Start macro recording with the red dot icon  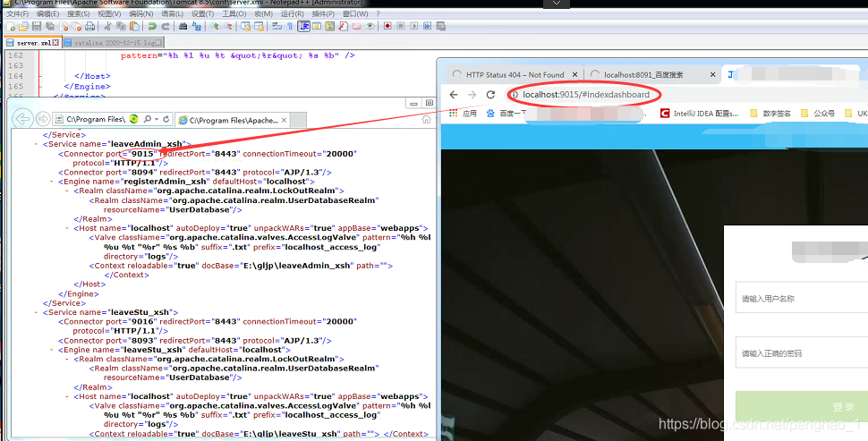387,27
